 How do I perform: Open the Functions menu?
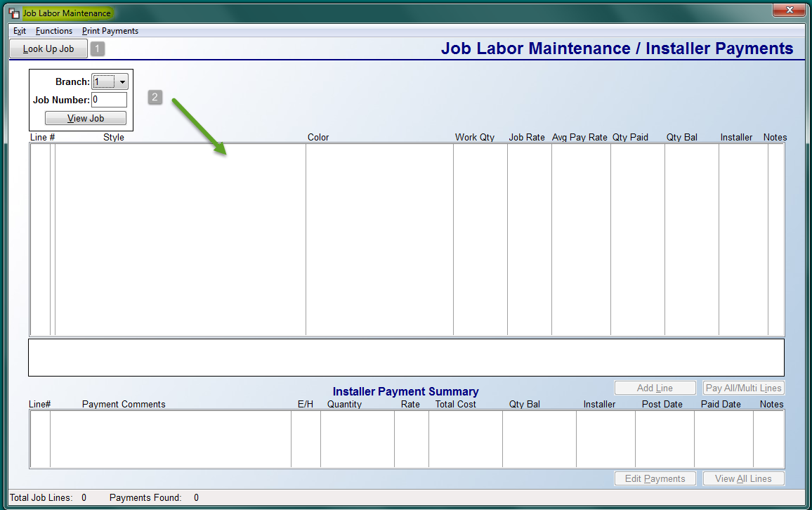pos(54,30)
